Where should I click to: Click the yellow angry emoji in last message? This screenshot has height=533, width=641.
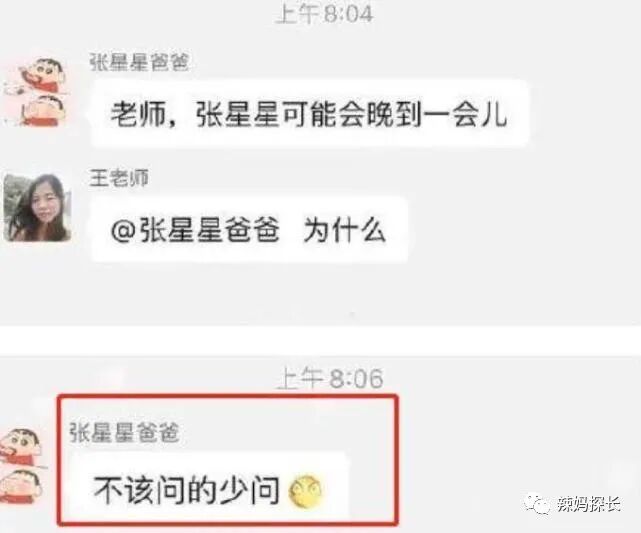click(305, 491)
